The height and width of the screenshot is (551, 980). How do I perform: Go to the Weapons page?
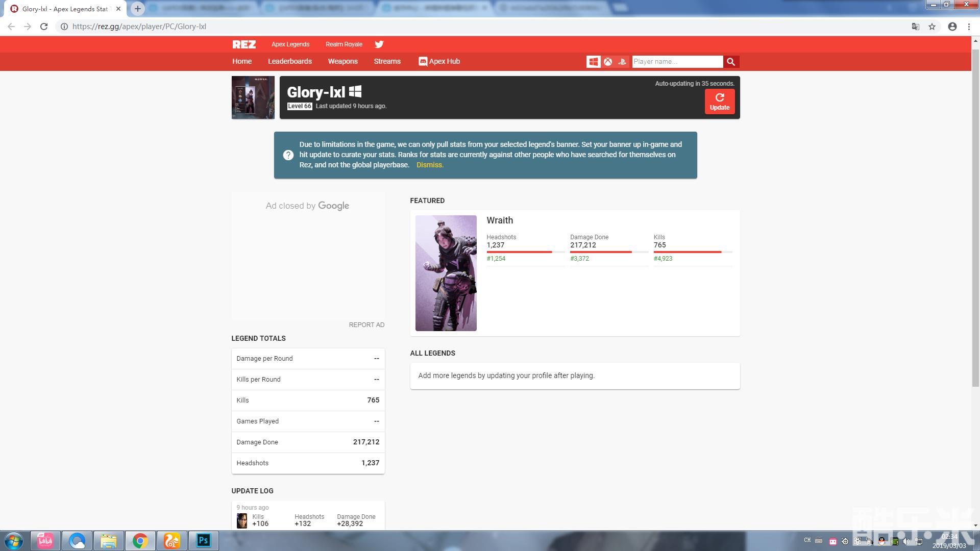tap(342, 61)
